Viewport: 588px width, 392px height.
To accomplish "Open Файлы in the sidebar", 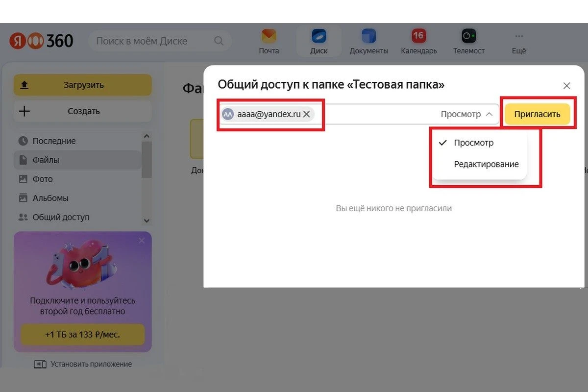I will point(77,160).
